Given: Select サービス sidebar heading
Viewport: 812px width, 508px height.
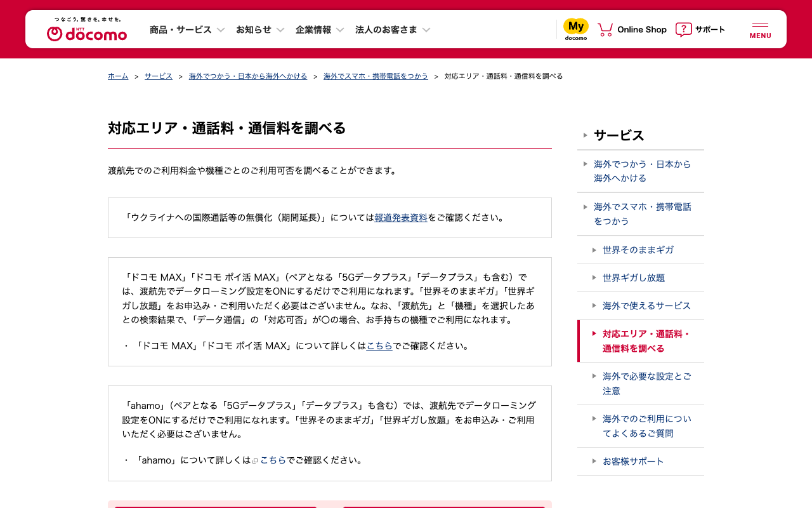Looking at the screenshot, I should coord(619,135).
